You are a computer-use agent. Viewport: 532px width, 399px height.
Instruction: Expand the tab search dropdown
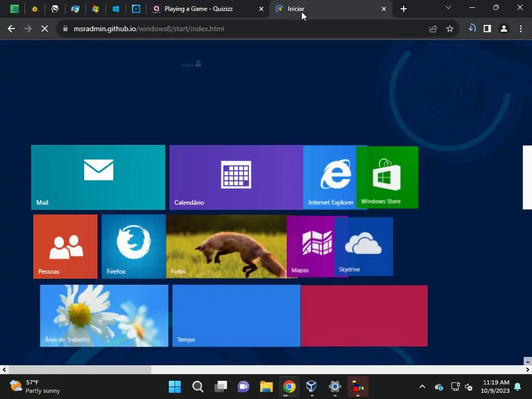[x=448, y=7]
